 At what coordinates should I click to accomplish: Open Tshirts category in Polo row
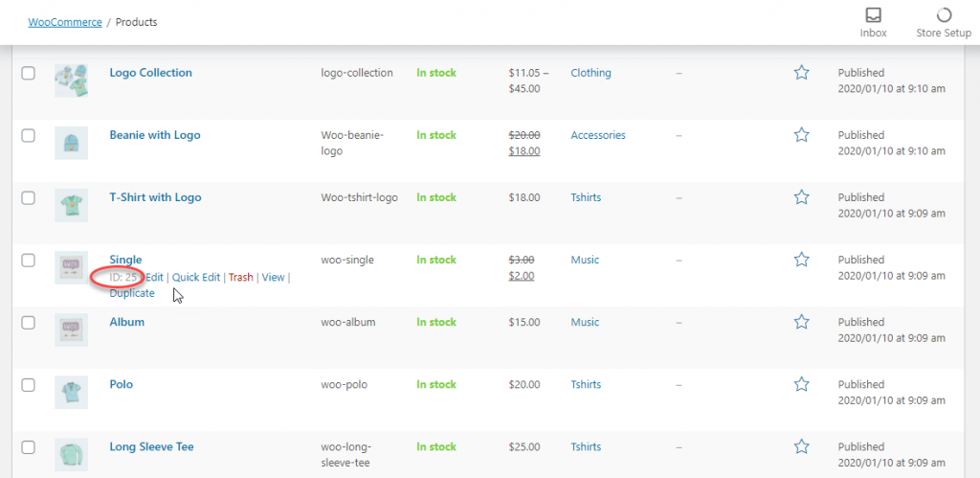coord(586,384)
